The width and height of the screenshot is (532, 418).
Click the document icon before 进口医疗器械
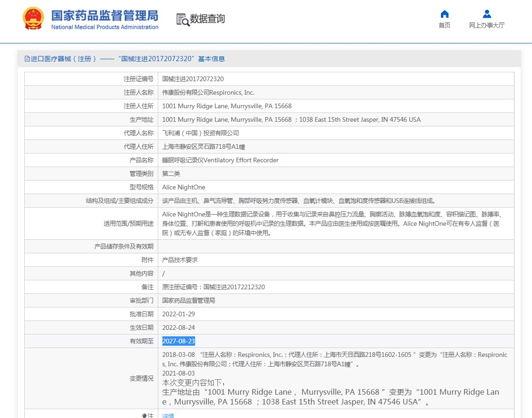click(x=27, y=59)
